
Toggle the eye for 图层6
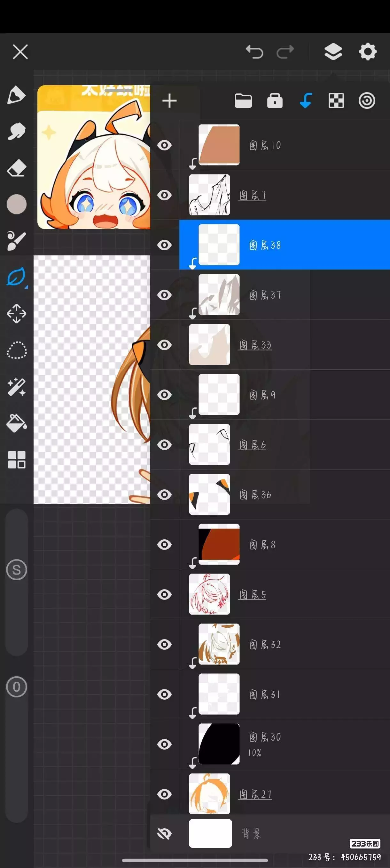pos(164,445)
